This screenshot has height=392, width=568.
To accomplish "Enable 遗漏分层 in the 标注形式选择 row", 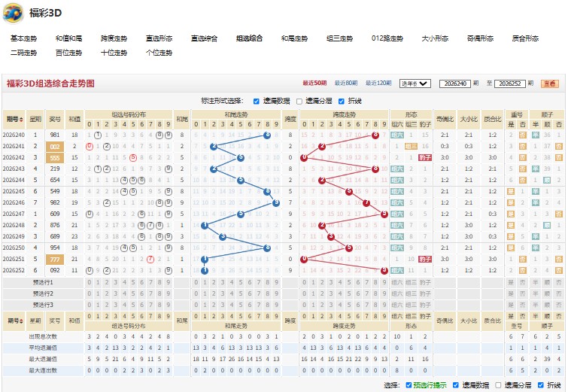I will [299, 101].
